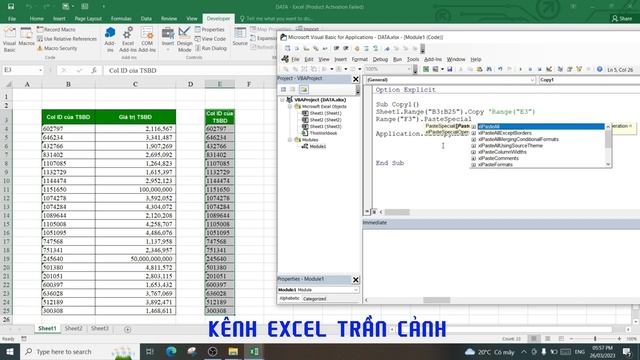The image size is (640, 360).
Task: Click Comment Block icon in Edit toolbar
Action: [x=367, y=48]
